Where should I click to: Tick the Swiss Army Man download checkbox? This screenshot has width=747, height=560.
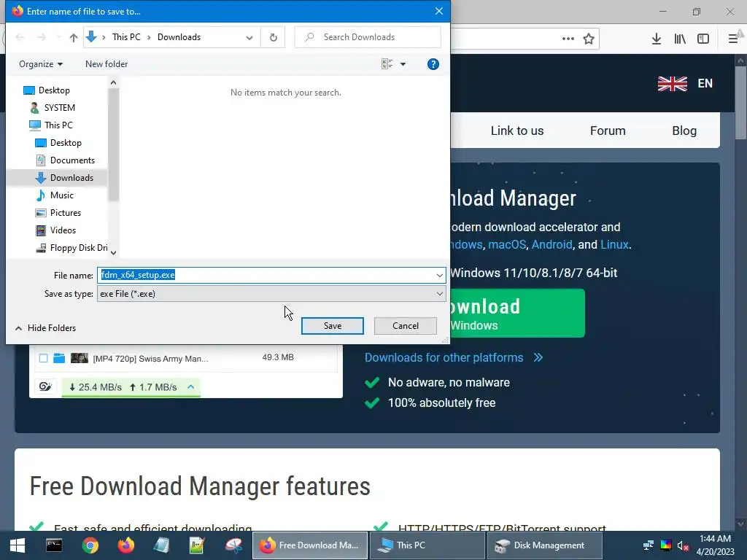tap(43, 358)
